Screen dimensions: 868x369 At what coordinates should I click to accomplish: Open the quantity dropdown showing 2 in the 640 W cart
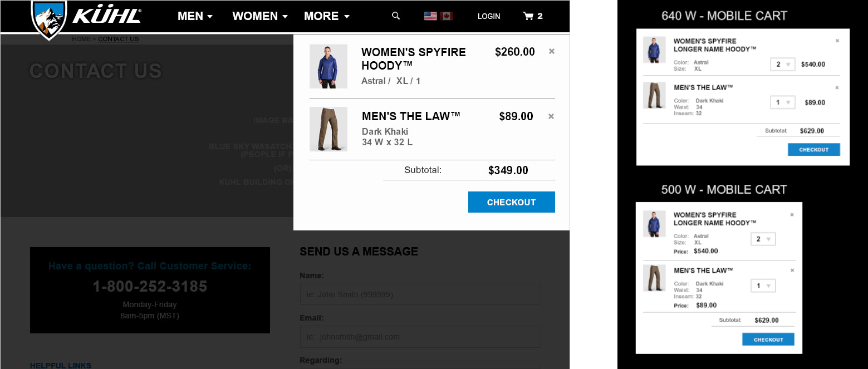tap(783, 65)
